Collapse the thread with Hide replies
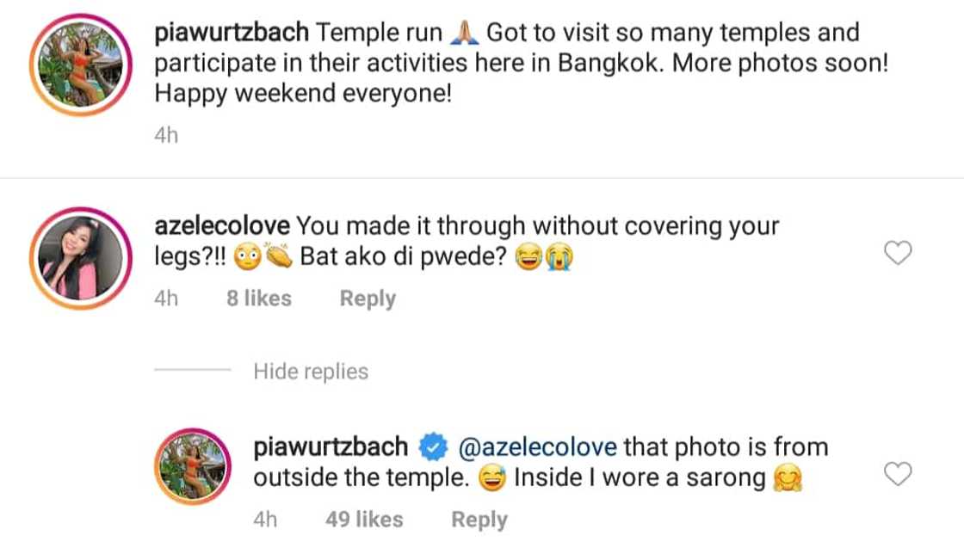Image resolution: width=964 pixels, height=560 pixels. click(x=311, y=372)
